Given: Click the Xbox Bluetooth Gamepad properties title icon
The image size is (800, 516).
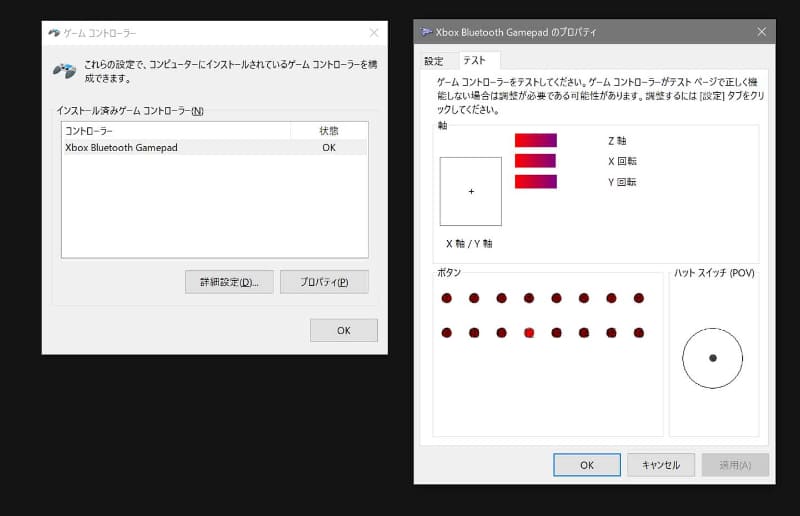Looking at the screenshot, I should (426, 32).
